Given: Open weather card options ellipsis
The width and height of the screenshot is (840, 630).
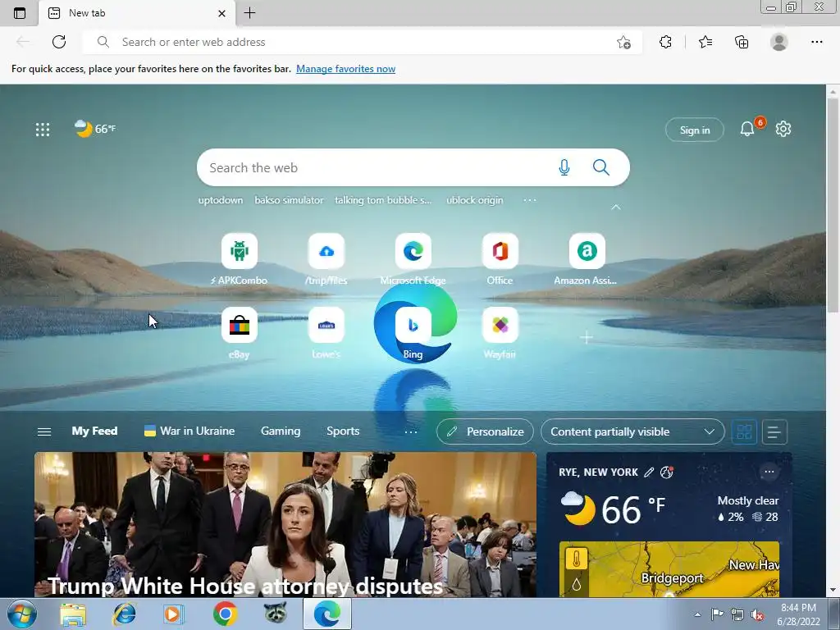Looking at the screenshot, I should pos(769,472).
